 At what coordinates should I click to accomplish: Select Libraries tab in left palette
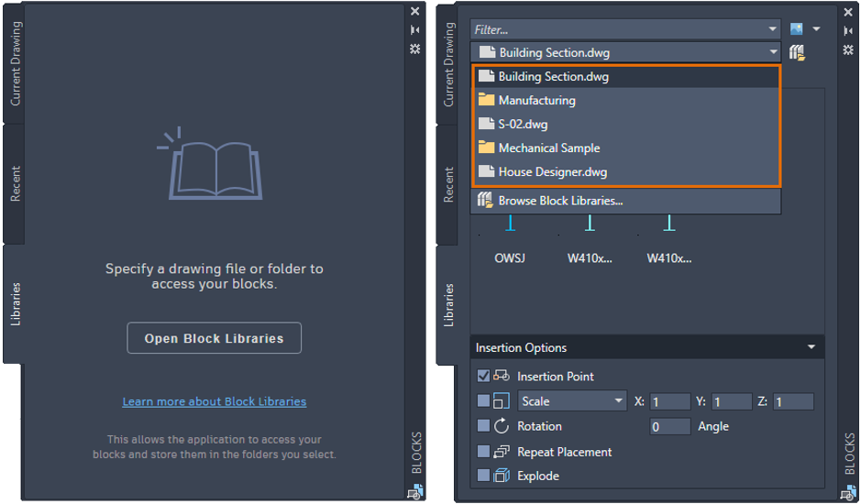[15, 303]
